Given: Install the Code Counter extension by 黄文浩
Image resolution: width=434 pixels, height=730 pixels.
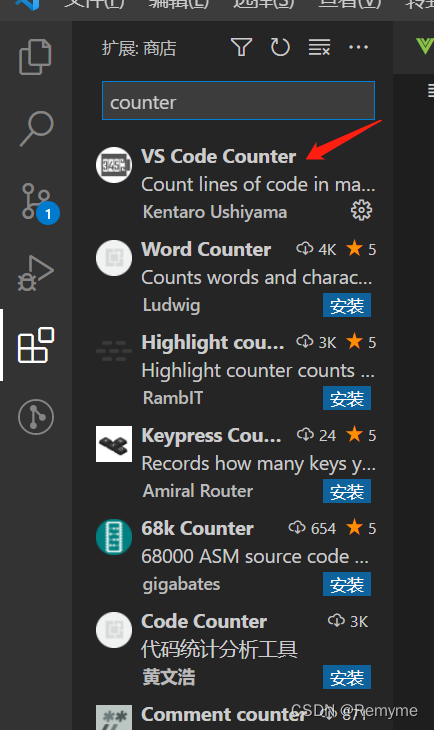Looking at the screenshot, I should tap(347, 678).
